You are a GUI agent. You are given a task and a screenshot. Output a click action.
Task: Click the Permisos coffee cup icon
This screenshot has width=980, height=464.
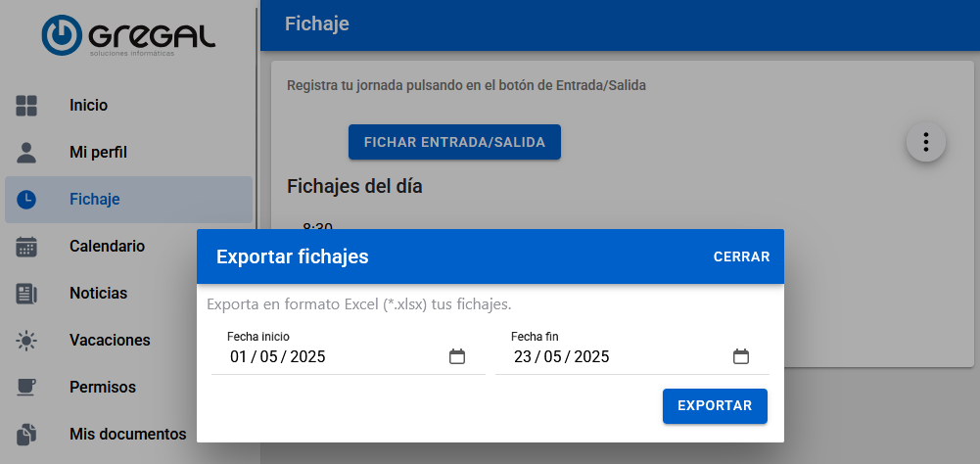tap(26, 388)
